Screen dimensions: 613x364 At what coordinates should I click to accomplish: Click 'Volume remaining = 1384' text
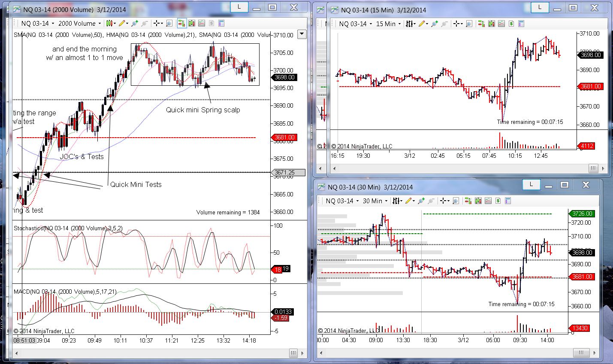click(x=228, y=212)
